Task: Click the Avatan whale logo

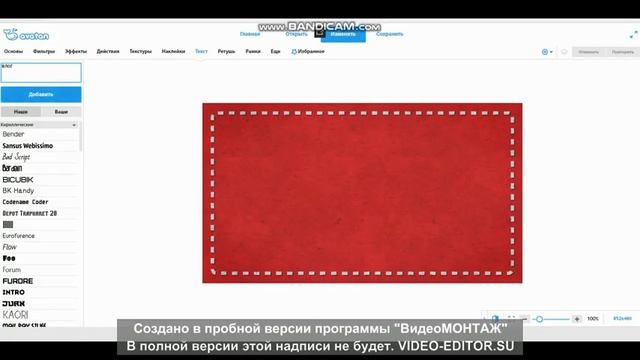Action: (x=26, y=35)
